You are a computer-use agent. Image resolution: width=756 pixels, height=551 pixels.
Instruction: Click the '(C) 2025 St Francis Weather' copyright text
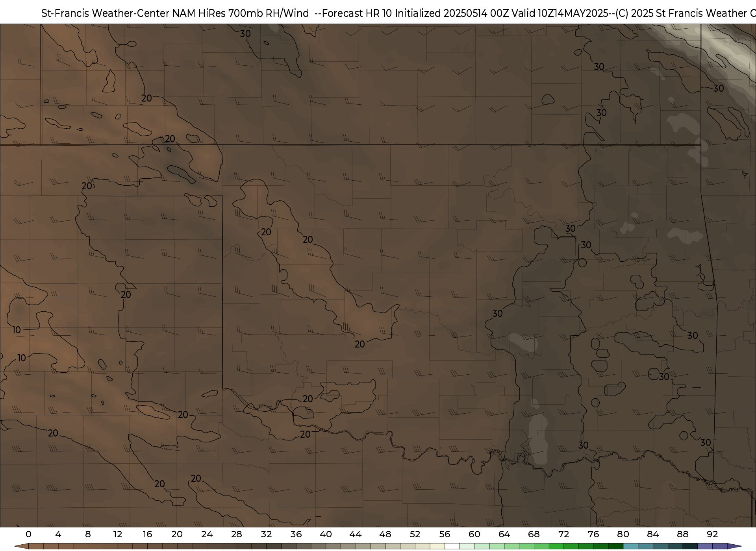coord(680,13)
